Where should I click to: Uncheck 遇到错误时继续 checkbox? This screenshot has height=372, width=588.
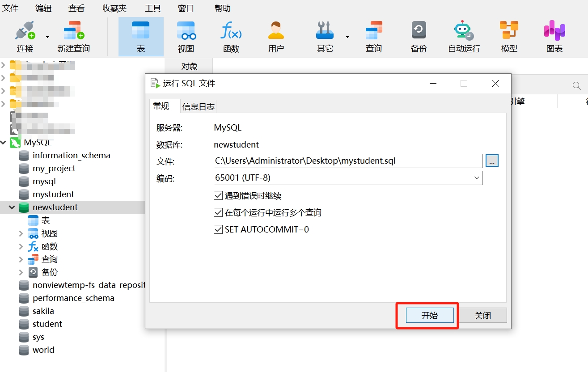point(218,196)
